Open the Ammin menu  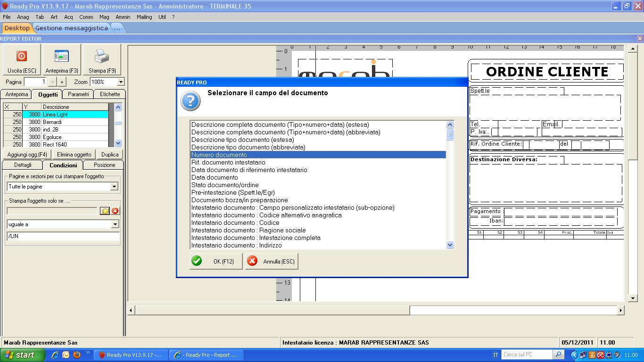click(123, 17)
